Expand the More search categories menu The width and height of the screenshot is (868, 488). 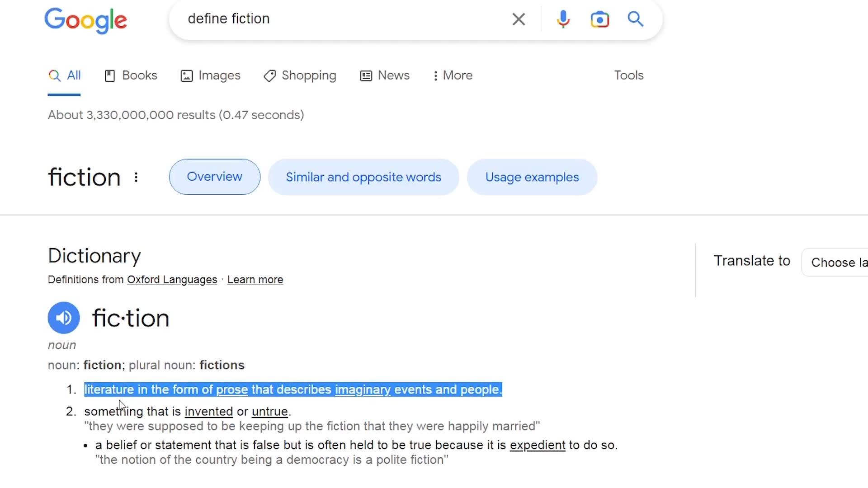click(453, 75)
